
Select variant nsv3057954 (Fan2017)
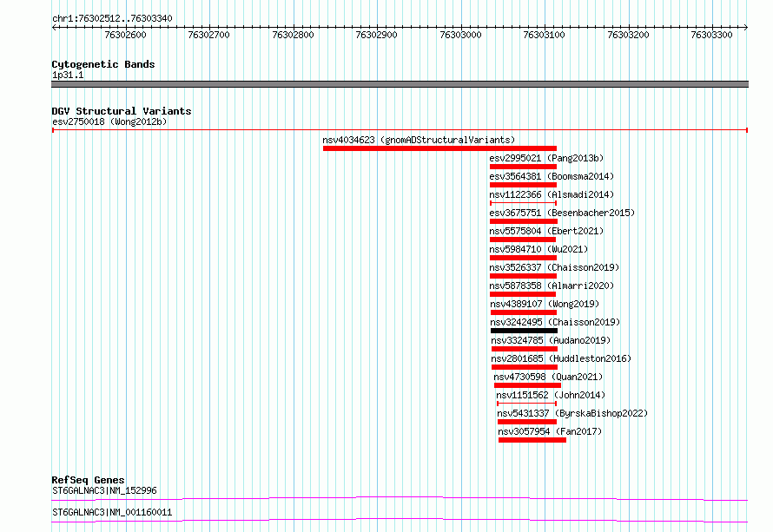[x=550, y=431]
